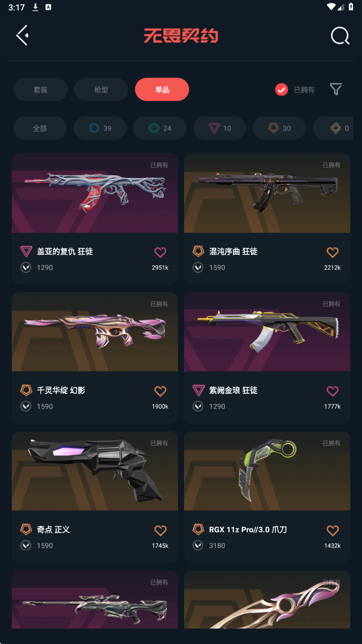Select the 单品 tab

tap(162, 89)
